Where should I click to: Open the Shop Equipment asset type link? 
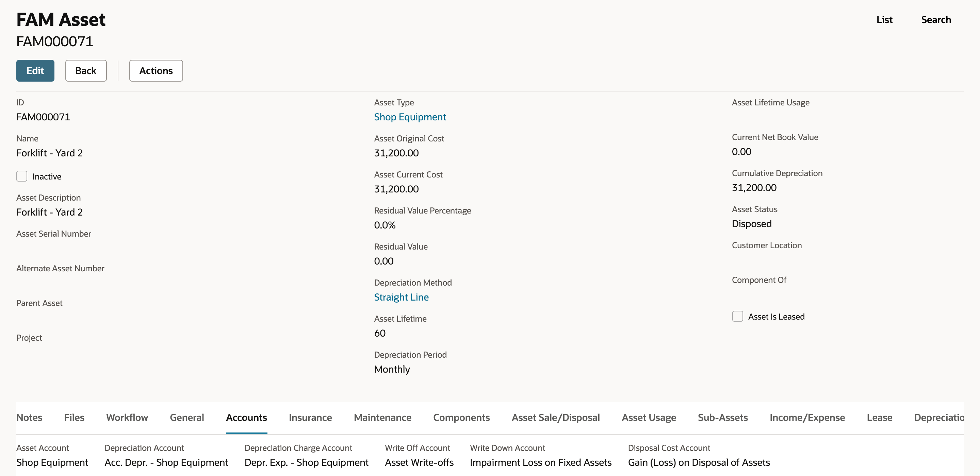click(410, 117)
